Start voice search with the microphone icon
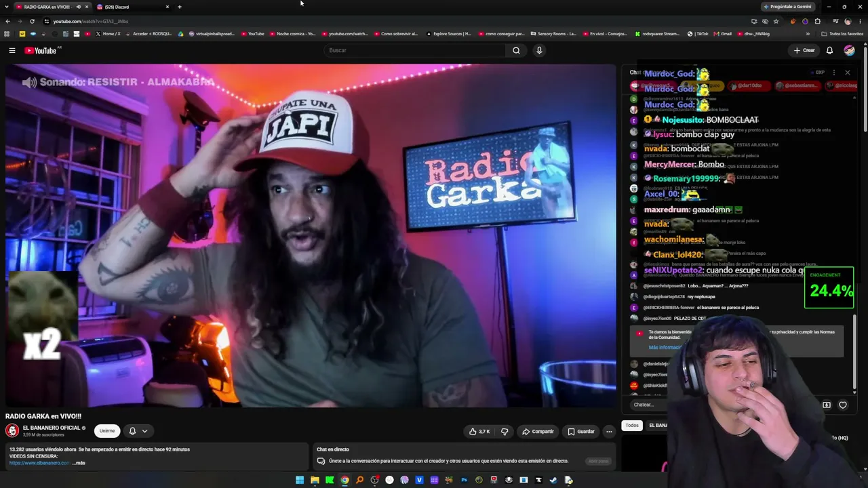This screenshot has width=868, height=488. [x=539, y=50]
